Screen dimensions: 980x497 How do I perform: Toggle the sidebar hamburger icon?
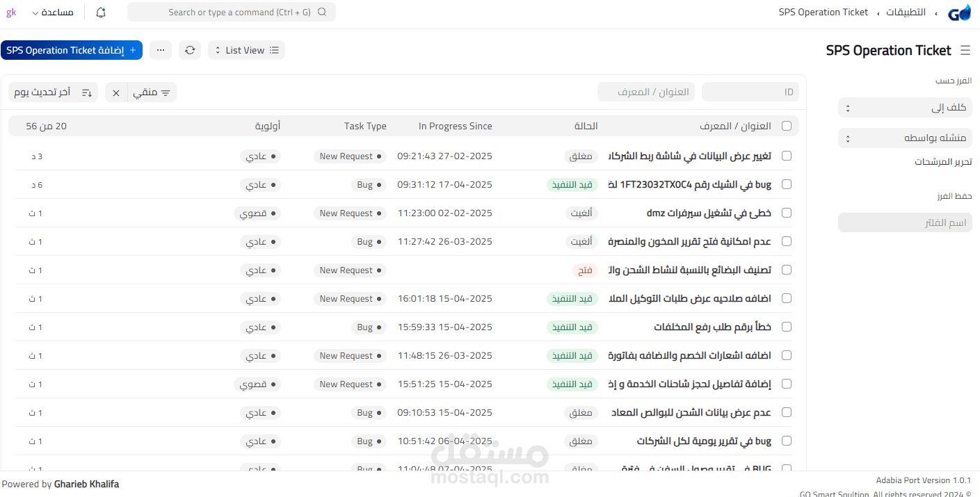click(965, 50)
